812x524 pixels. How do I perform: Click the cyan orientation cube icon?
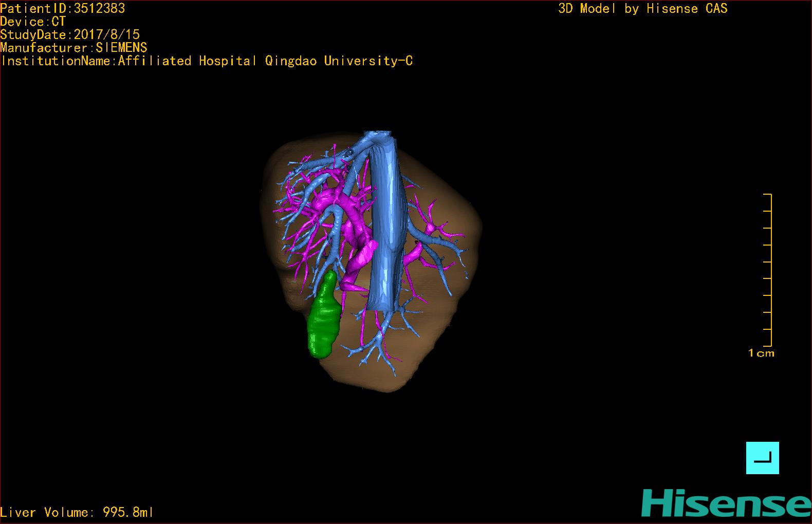point(762,458)
